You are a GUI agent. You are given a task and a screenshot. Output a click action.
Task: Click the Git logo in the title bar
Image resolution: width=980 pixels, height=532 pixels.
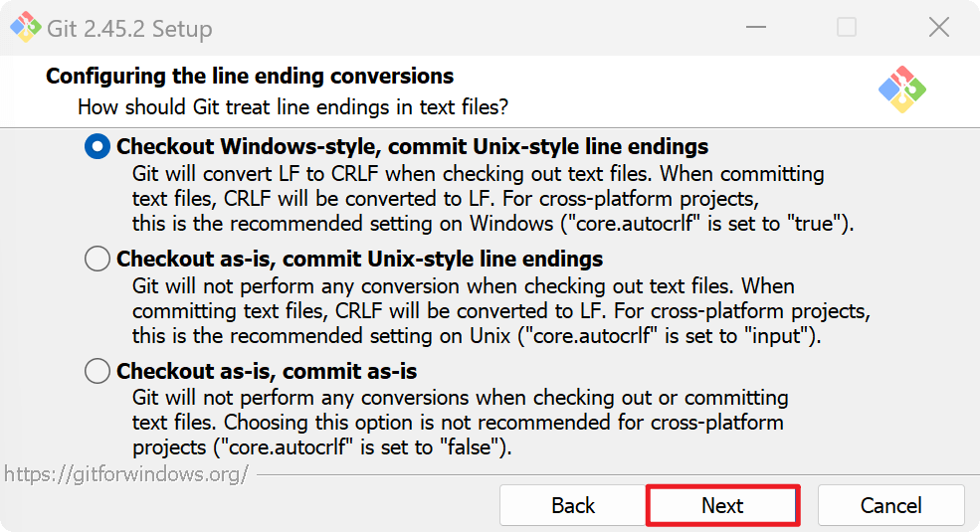pyautogui.click(x=25, y=28)
